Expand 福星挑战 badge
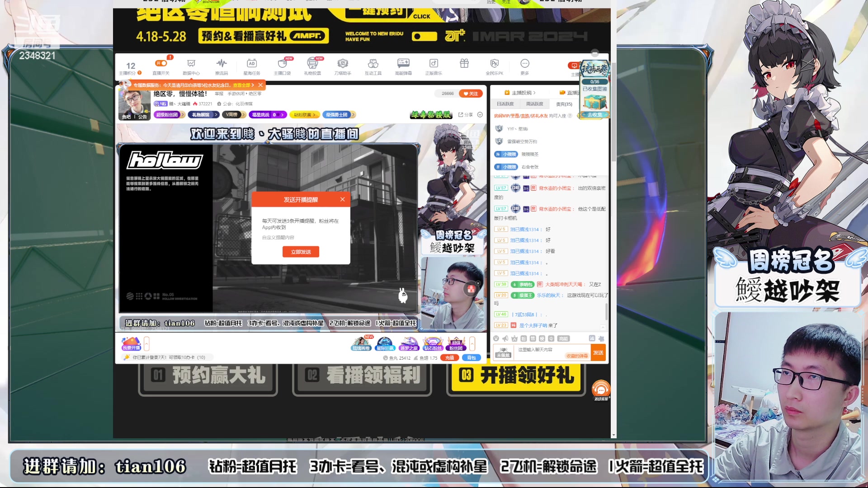Image resolution: width=868 pixels, height=488 pixels. pos(268,115)
